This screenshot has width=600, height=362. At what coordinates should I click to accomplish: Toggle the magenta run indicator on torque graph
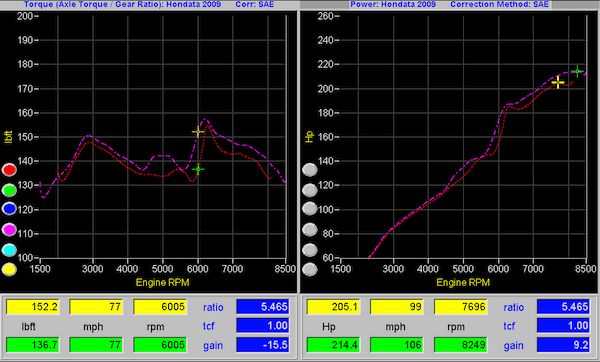pos(9,230)
